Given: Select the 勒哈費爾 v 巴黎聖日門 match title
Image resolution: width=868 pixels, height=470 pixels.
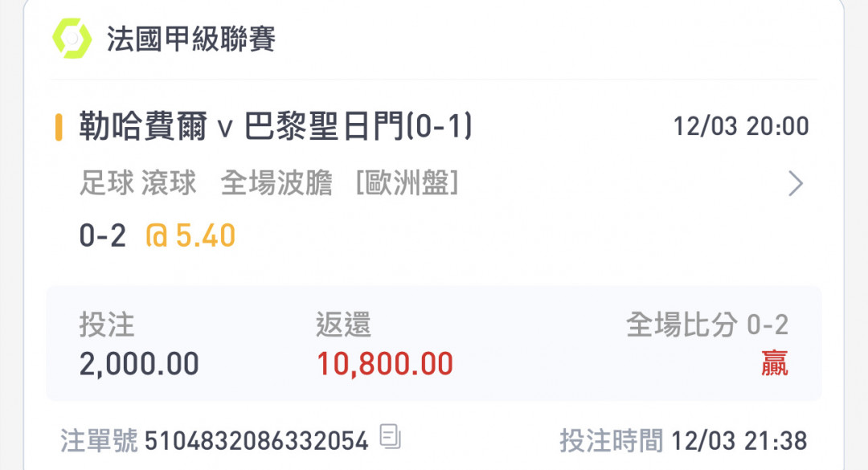Looking at the screenshot, I should pyautogui.click(x=275, y=128).
